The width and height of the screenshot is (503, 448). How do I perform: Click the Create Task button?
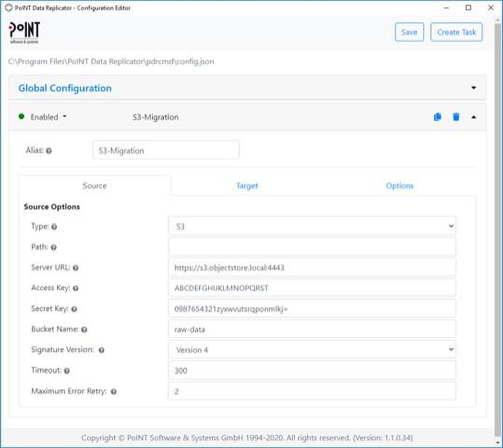coord(457,32)
